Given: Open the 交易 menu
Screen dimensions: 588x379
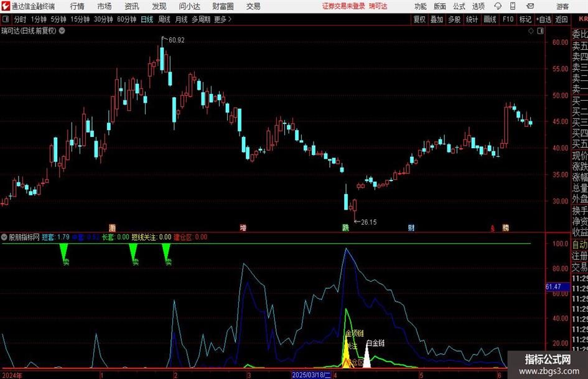Looking at the screenshot, I should (253, 6).
